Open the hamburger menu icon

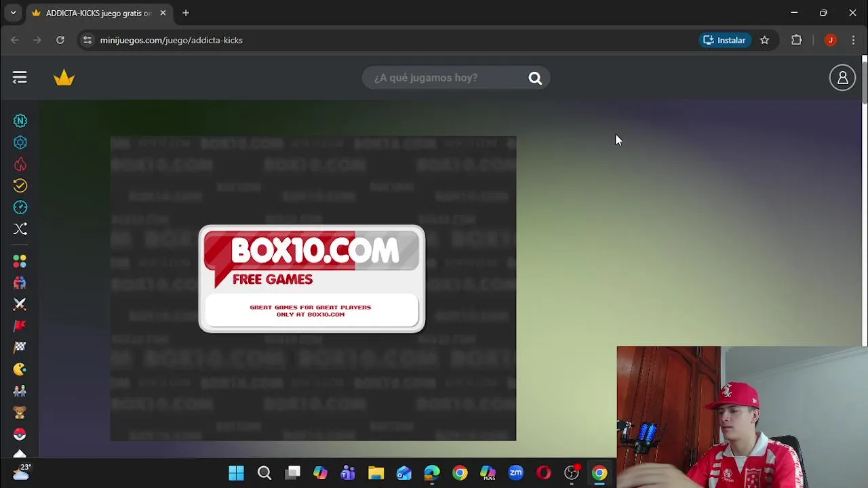click(20, 78)
